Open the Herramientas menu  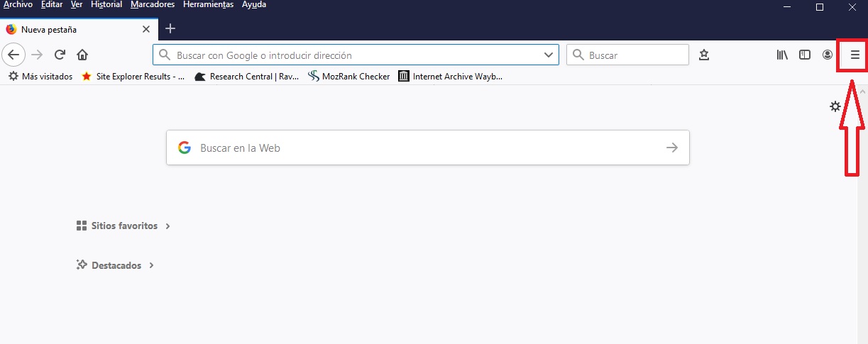[208, 5]
